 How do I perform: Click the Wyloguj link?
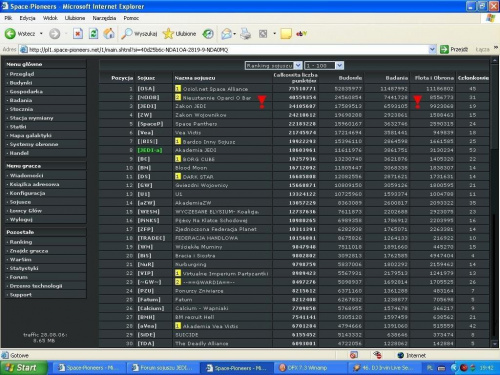21,219
